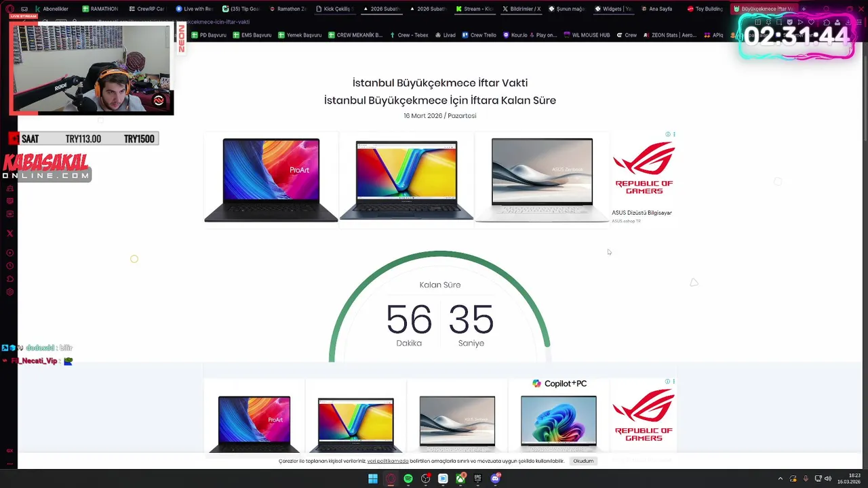Show hidden system tray icons
This screenshot has height=488, width=868.
(780, 479)
